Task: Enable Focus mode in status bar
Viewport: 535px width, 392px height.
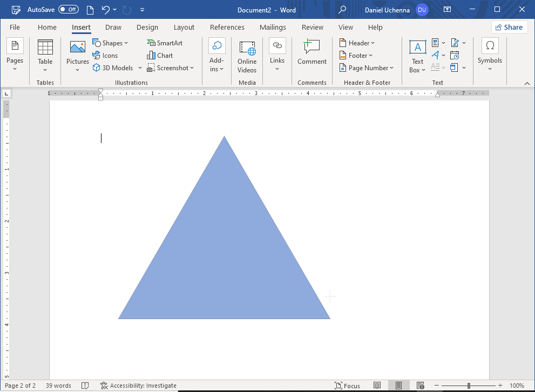Action: click(x=347, y=386)
